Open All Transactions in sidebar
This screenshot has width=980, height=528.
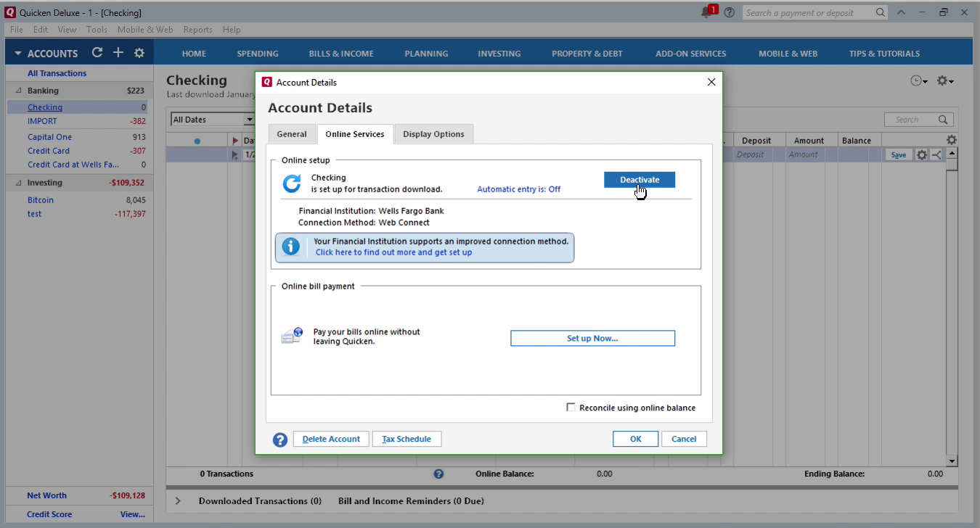point(57,73)
